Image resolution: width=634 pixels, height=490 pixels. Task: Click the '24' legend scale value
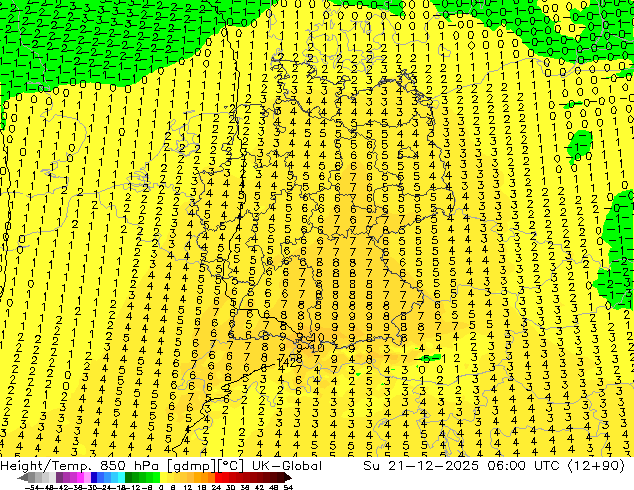point(216,488)
